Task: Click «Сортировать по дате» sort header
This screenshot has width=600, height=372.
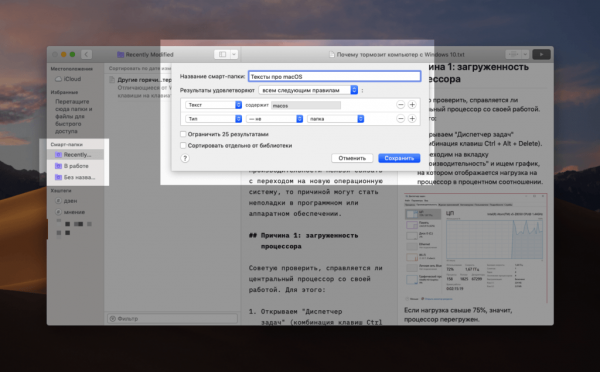Action: (140, 69)
